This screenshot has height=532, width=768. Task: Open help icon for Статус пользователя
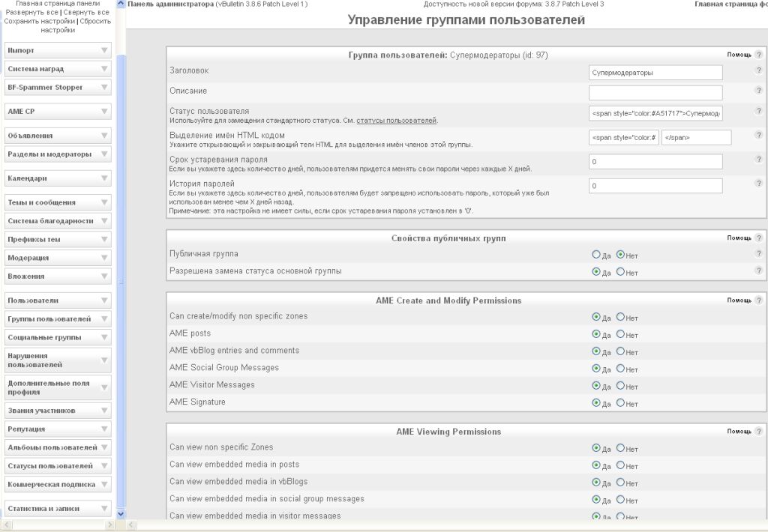(x=758, y=111)
